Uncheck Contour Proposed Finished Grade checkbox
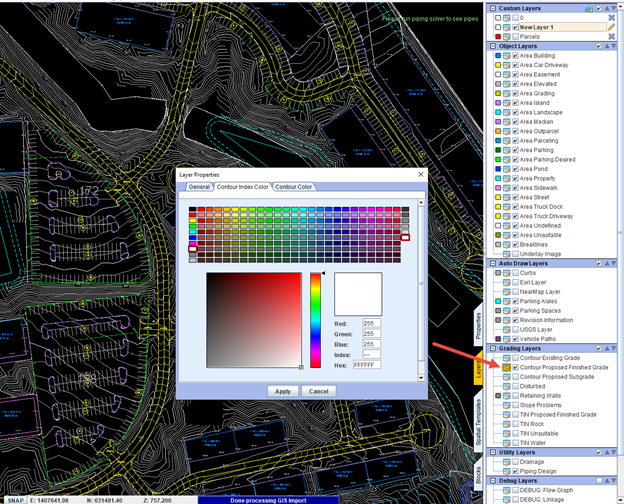624x504 pixels. (515, 367)
